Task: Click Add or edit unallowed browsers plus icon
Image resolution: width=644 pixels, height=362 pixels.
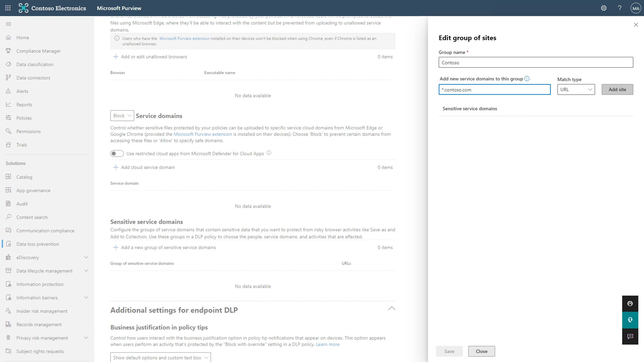Action: tap(115, 57)
